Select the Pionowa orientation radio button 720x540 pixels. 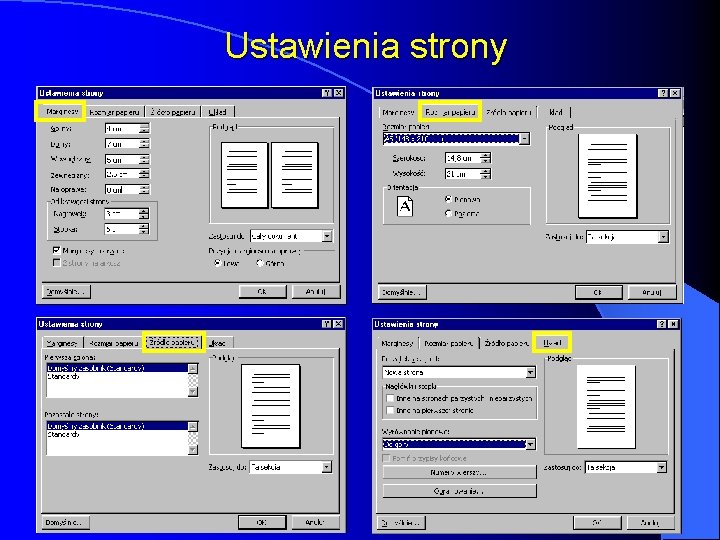tap(449, 199)
